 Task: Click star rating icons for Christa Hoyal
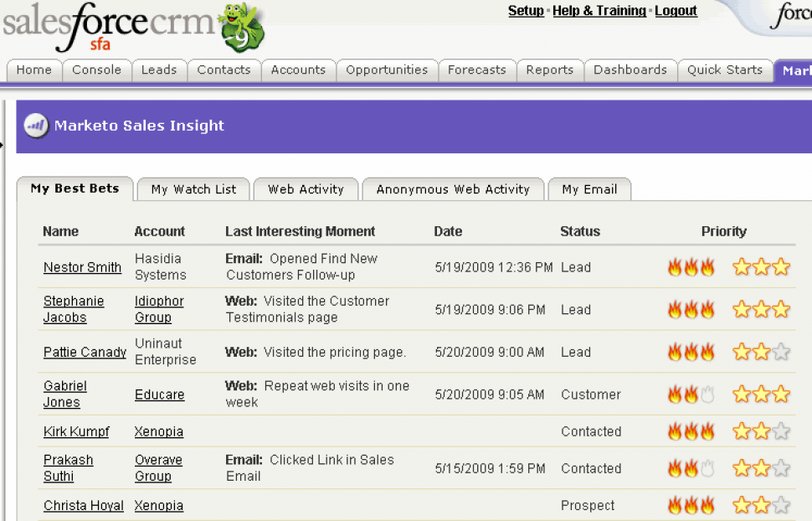(x=761, y=505)
